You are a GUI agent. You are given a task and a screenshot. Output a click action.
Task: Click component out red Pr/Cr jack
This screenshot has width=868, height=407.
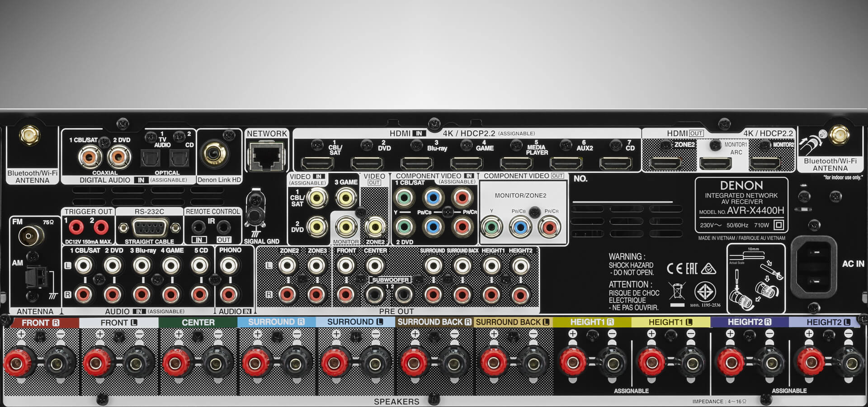[549, 227]
